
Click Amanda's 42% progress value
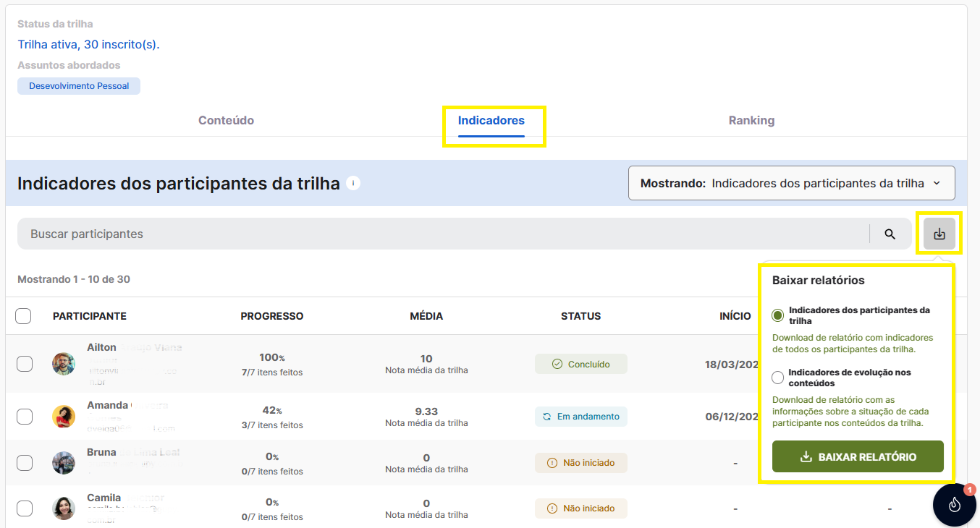click(272, 411)
